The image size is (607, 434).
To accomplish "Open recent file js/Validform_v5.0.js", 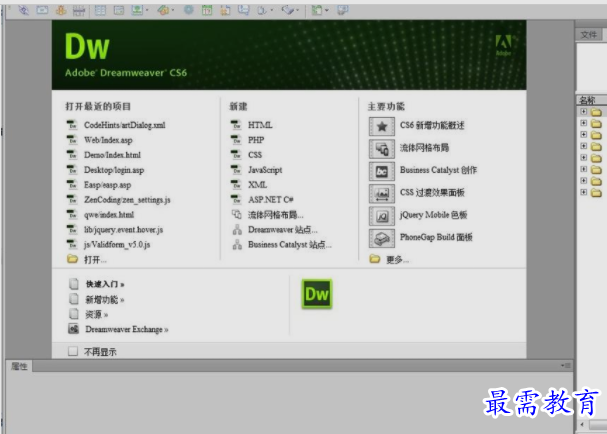I will coord(117,245).
